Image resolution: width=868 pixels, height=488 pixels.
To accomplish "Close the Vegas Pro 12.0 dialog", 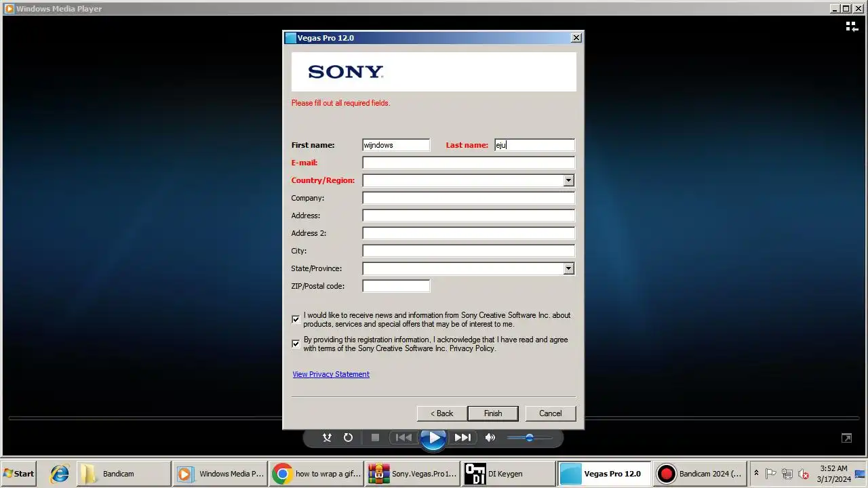I will 576,38.
